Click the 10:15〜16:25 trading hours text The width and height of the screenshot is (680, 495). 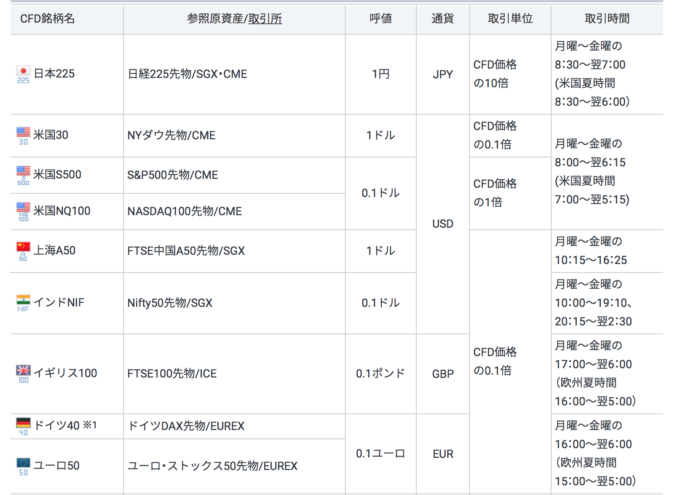click(x=591, y=260)
